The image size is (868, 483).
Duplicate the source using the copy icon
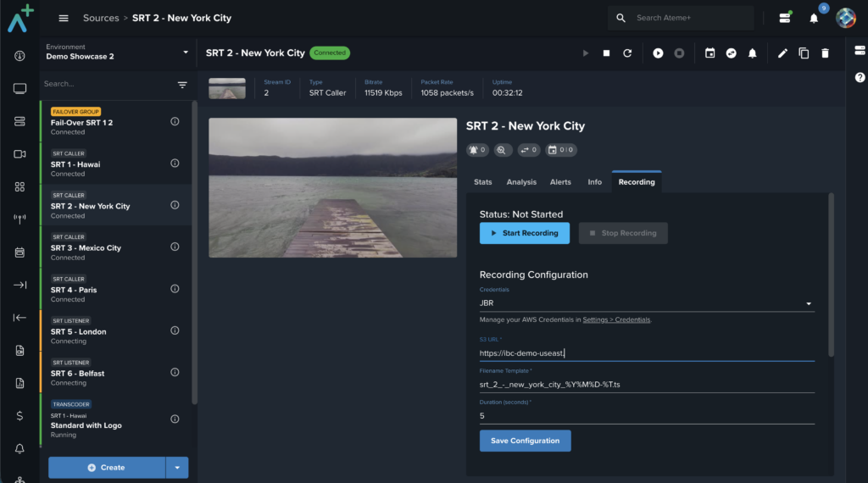[804, 53]
